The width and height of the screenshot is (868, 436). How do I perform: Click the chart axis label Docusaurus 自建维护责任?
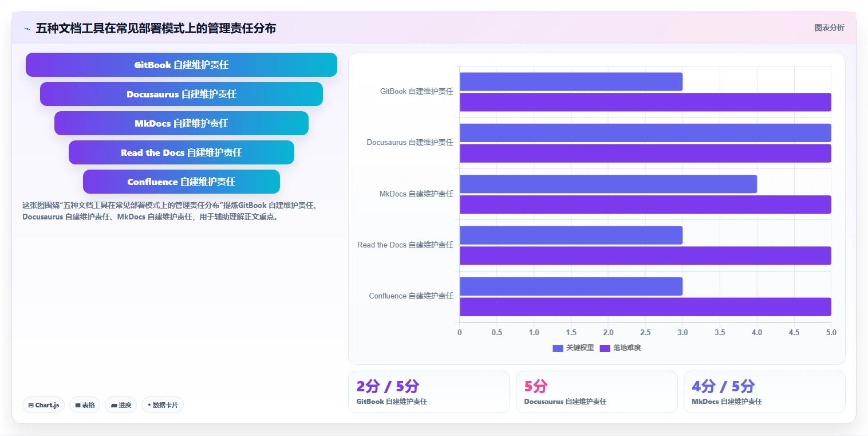point(410,142)
